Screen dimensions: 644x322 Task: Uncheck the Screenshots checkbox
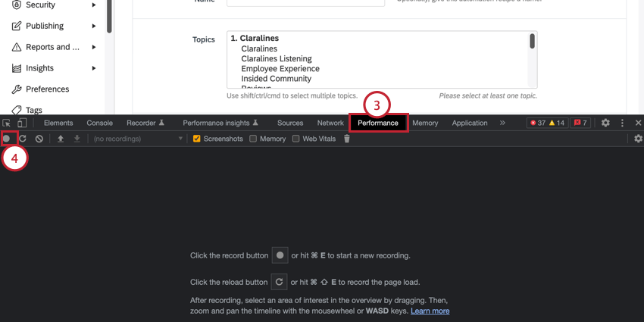pos(197,139)
